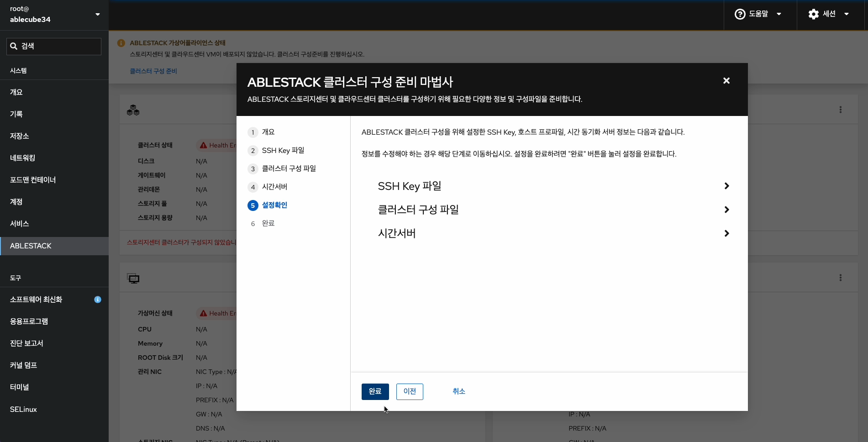Open kebab menu of cloud VM card
868x442 pixels.
tap(840, 278)
